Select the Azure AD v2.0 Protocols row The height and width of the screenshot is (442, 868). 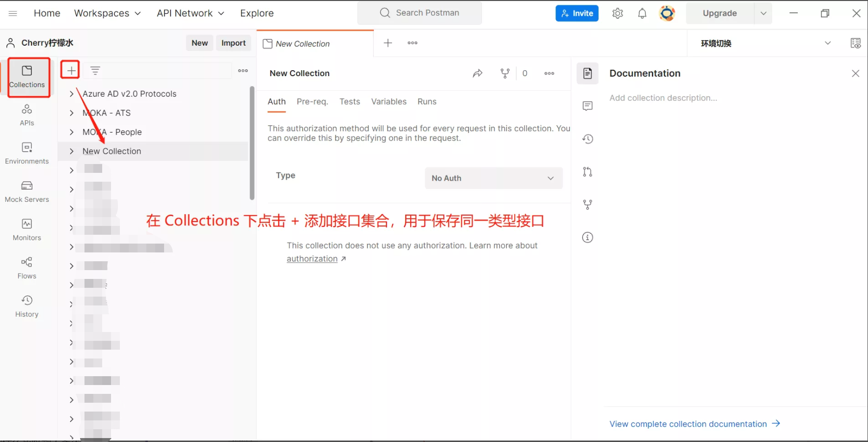coord(153,94)
